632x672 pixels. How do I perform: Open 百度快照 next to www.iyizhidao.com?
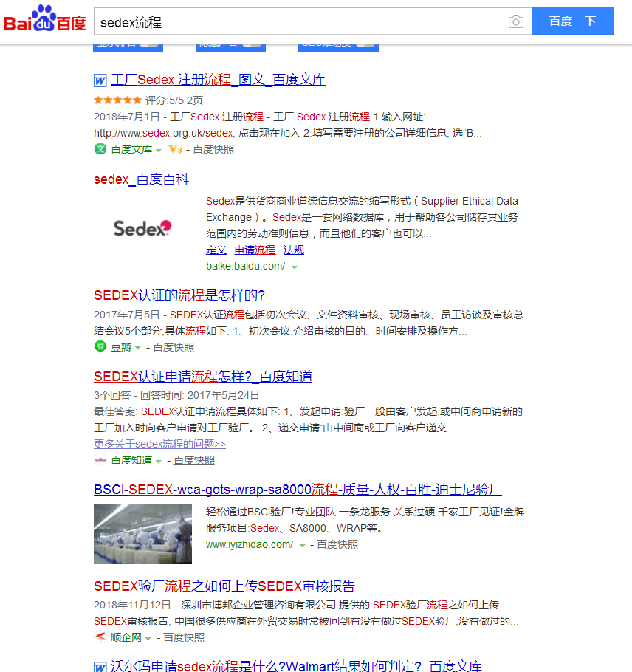pyautogui.click(x=337, y=544)
